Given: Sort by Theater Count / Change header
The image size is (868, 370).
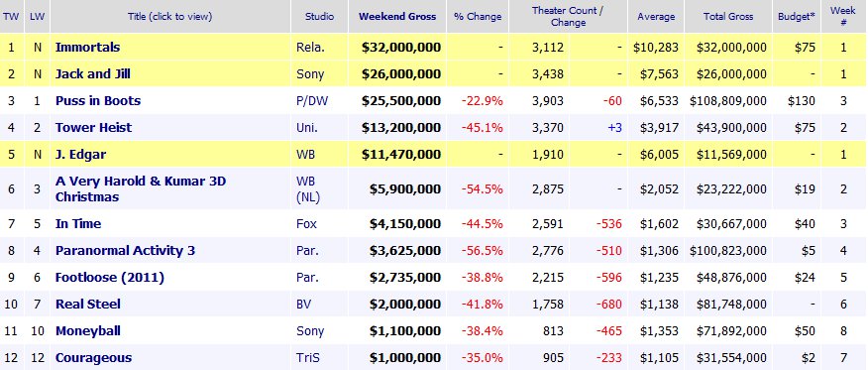Looking at the screenshot, I should point(568,17).
